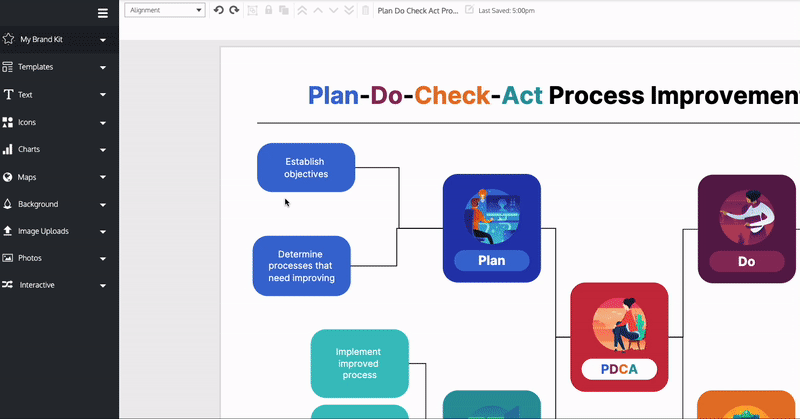The height and width of the screenshot is (419, 800).
Task: Select the PDCA card label
Action: click(x=619, y=369)
